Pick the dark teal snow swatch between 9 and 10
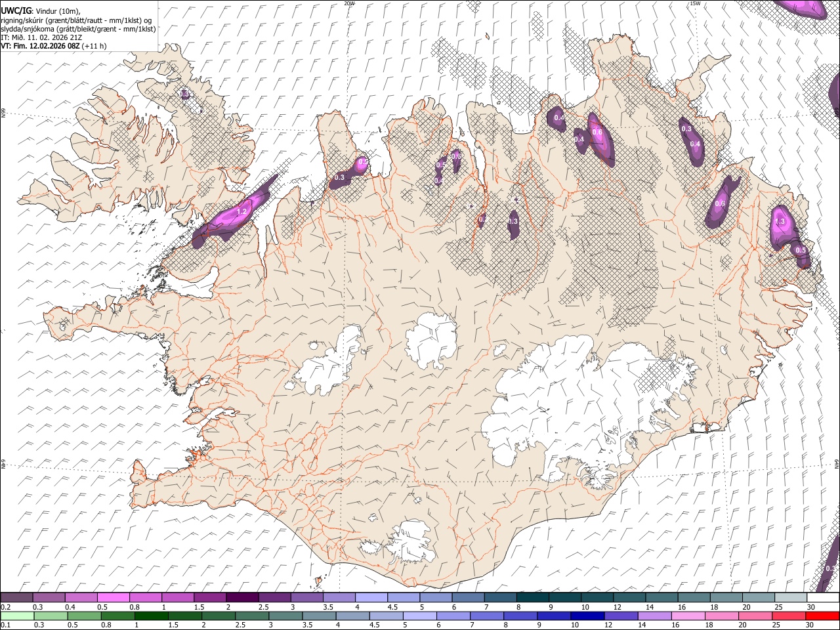 tap(564, 598)
